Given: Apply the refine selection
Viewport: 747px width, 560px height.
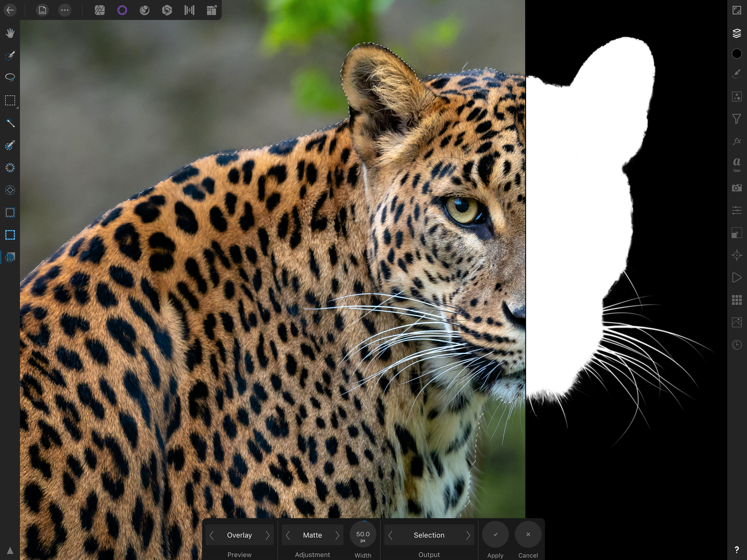Looking at the screenshot, I should [495, 534].
